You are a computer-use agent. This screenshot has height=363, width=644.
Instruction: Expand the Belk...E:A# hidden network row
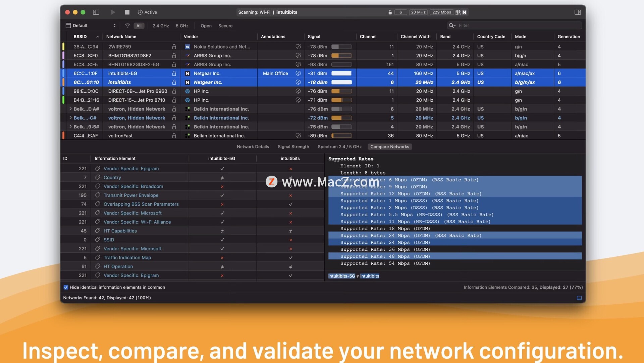[70, 109]
